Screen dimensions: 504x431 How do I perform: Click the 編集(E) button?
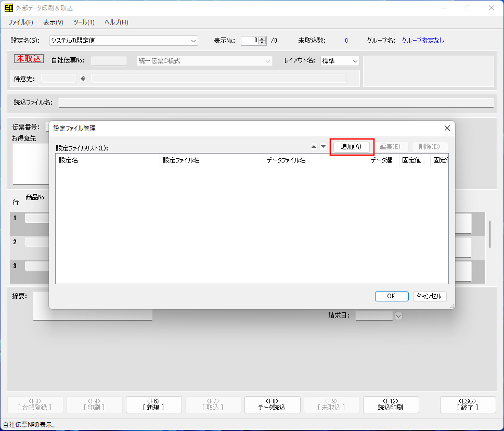coord(390,147)
